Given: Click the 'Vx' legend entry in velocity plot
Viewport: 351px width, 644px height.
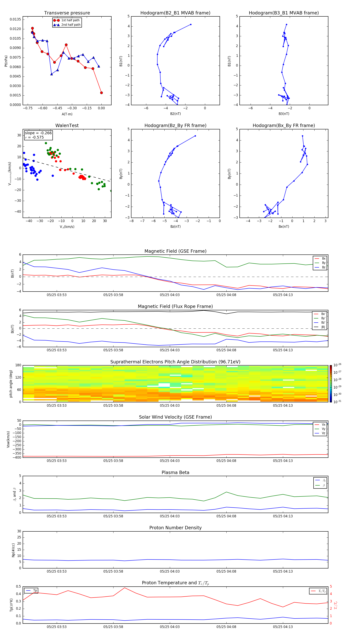Looking at the screenshot, I should pyautogui.click(x=320, y=424).
